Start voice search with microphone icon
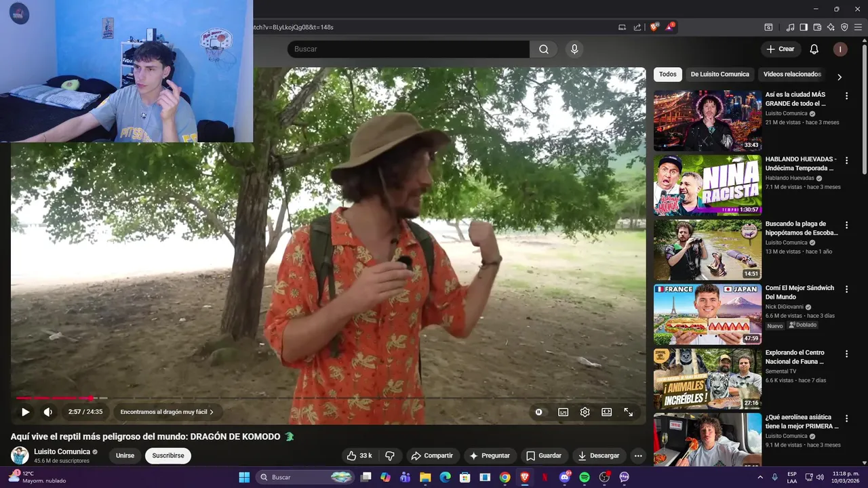868x488 pixels. pyautogui.click(x=574, y=49)
